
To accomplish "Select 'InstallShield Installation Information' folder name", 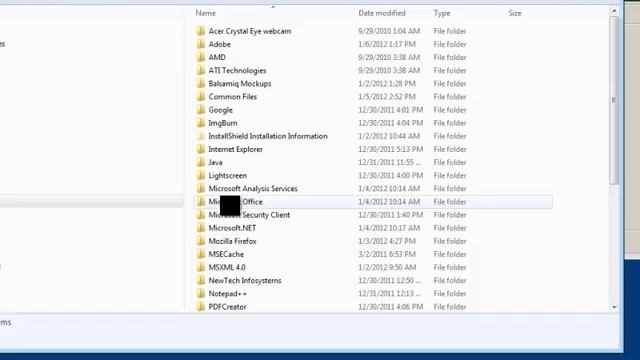I will [268, 136].
